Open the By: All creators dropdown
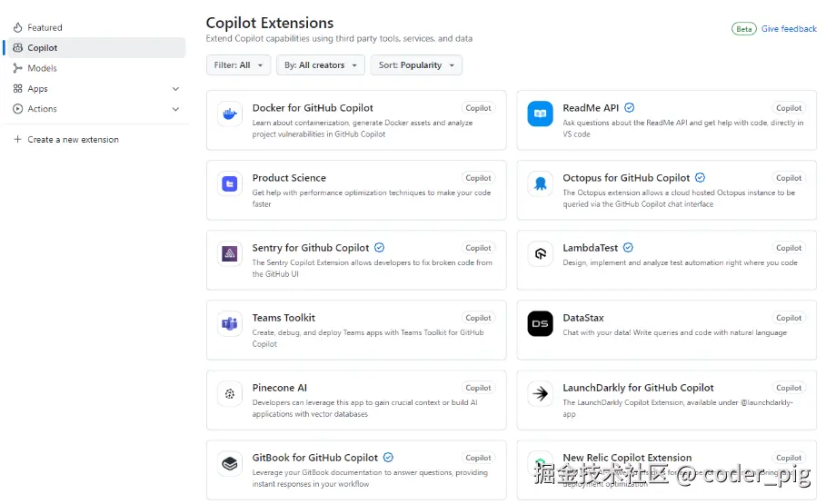Viewport: 826px width, 504px height. (320, 64)
